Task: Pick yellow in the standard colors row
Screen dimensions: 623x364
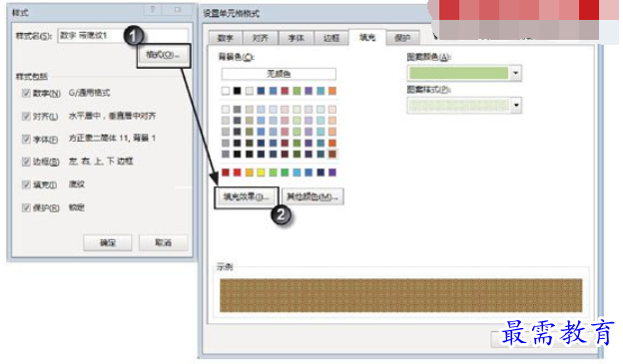Action: tap(261, 173)
